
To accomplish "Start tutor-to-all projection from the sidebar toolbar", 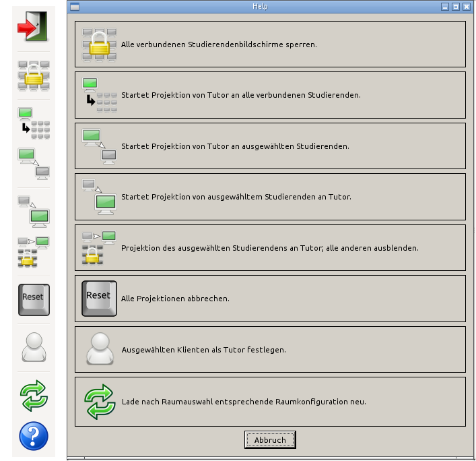I will (x=34, y=123).
